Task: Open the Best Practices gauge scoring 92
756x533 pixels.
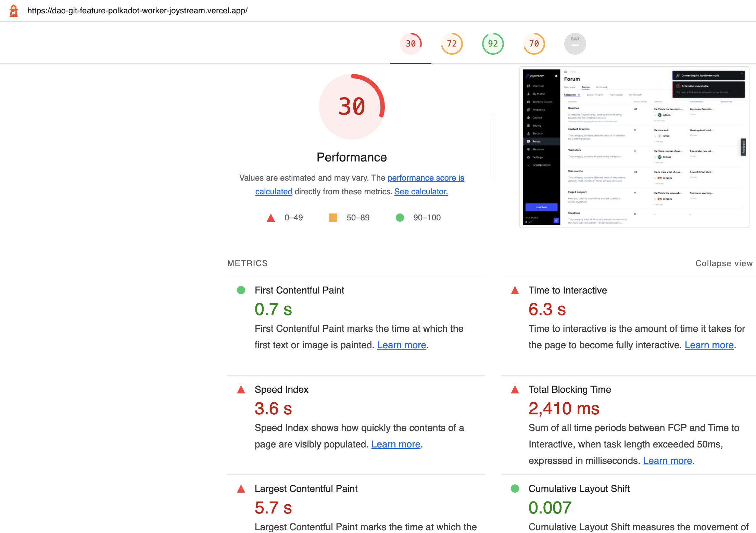Action: click(x=493, y=43)
